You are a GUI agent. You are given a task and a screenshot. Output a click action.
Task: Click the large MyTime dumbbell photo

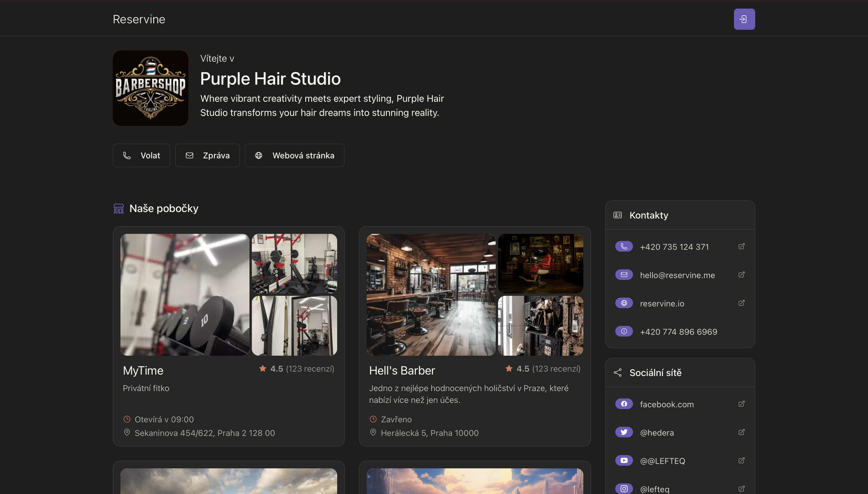click(x=185, y=295)
